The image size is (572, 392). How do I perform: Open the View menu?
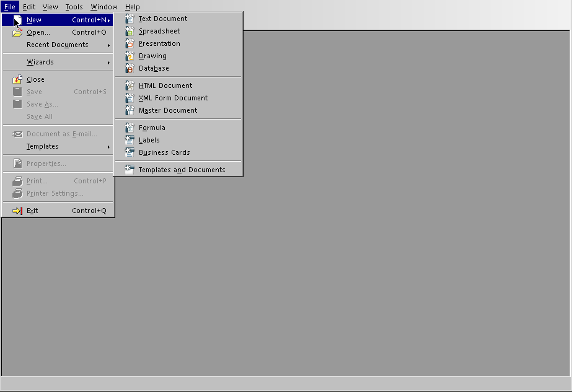pos(50,7)
